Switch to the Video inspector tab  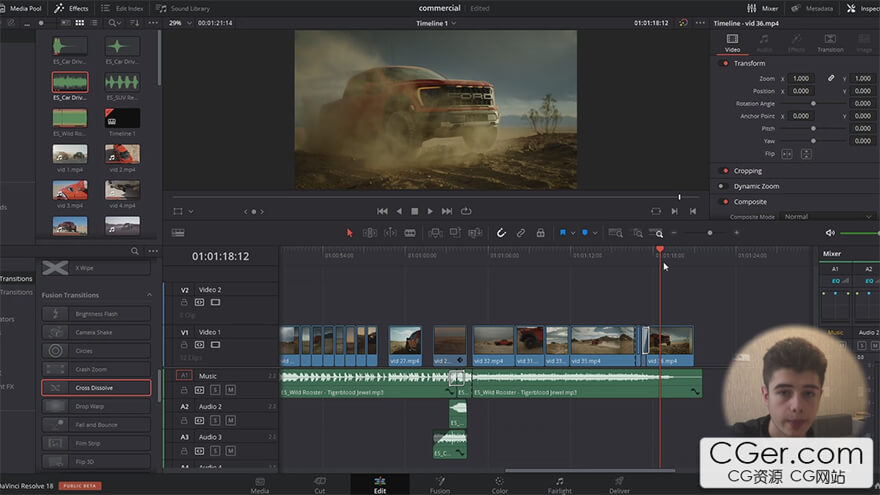[x=732, y=43]
